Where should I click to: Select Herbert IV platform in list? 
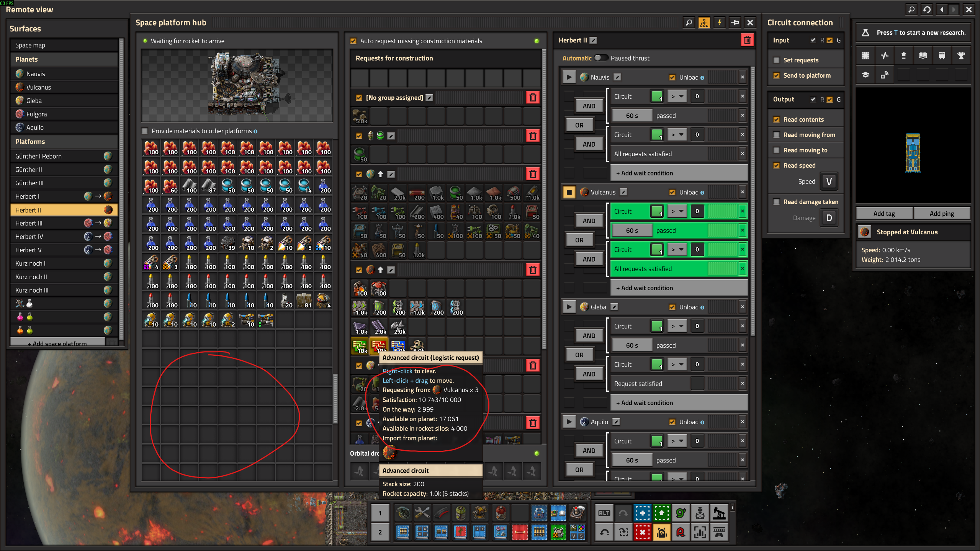point(64,237)
